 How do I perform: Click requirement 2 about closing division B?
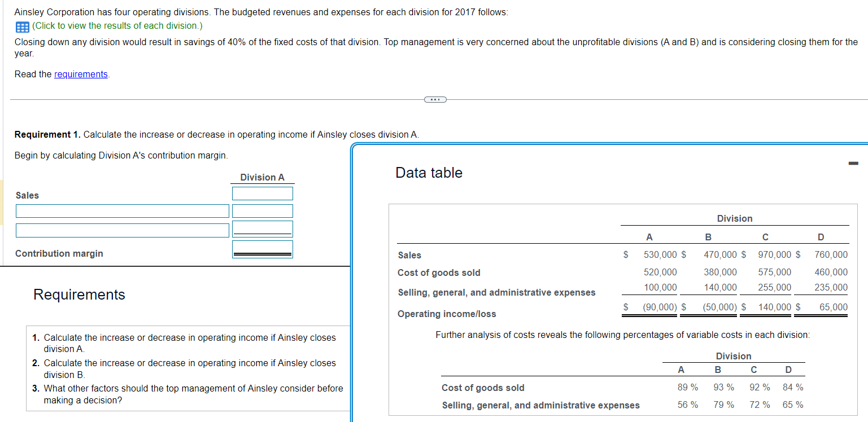[184, 368]
